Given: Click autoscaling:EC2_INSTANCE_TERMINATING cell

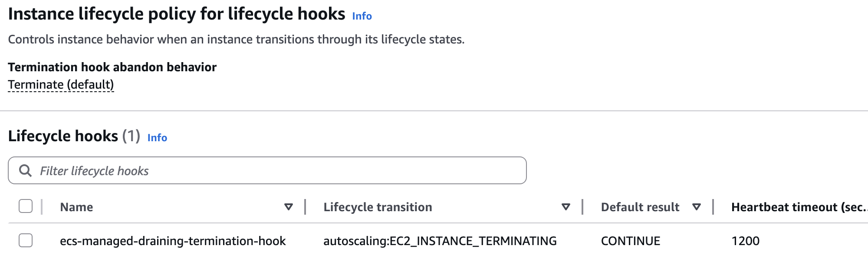Looking at the screenshot, I should tap(440, 241).
